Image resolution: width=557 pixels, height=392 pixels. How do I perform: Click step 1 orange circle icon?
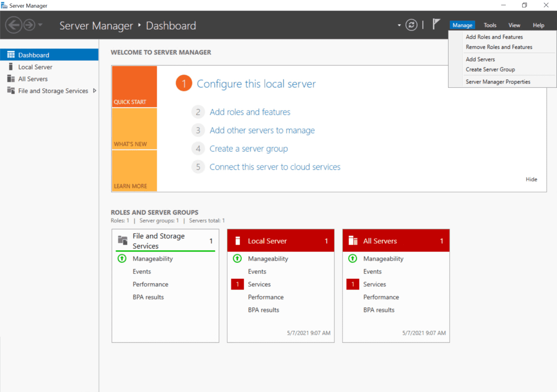(x=184, y=84)
